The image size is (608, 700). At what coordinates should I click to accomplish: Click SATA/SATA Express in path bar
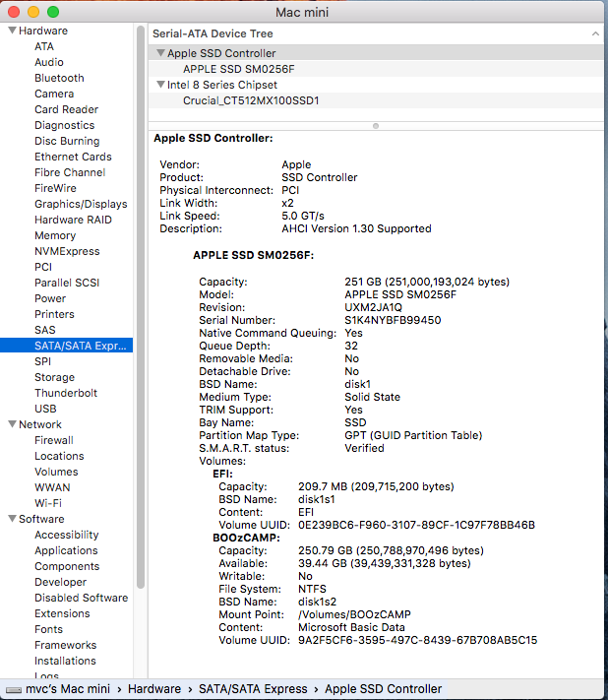click(253, 689)
